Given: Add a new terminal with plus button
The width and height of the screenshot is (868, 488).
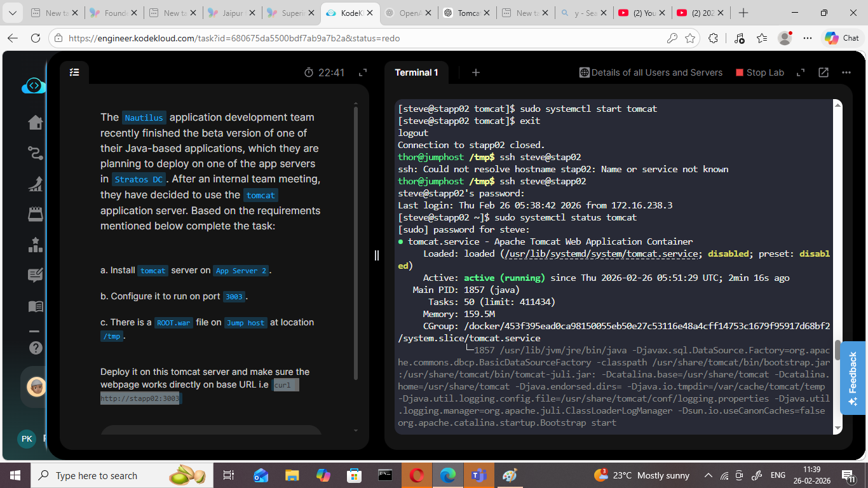Looking at the screenshot, I should tap(475, 72).
